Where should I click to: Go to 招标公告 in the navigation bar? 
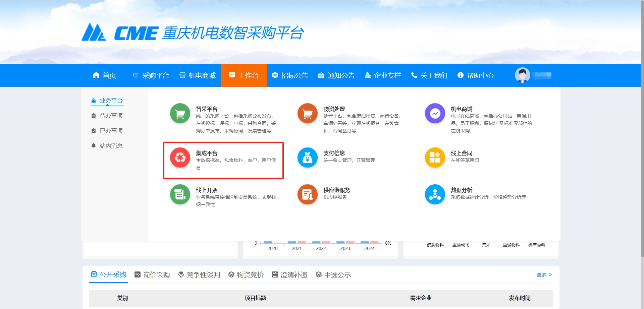pos(290,75)
